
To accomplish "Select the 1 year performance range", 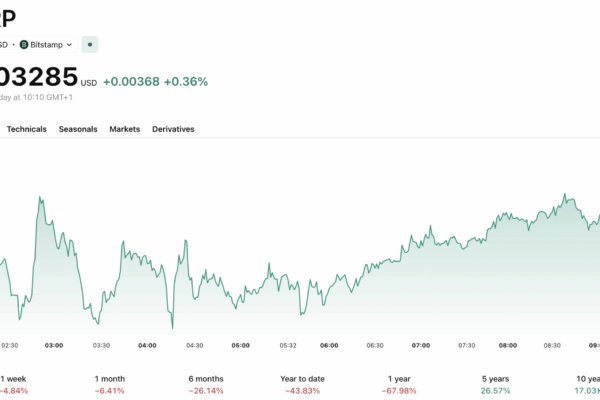I will click(x=399, y=385).
